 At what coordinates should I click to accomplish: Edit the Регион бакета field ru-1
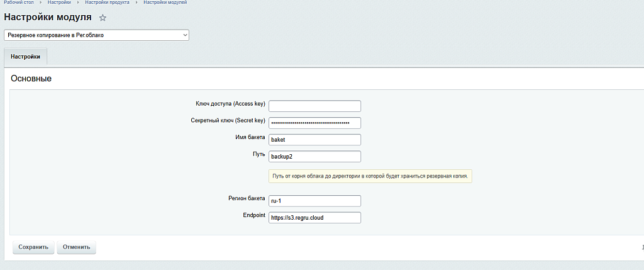click(314, 201)
